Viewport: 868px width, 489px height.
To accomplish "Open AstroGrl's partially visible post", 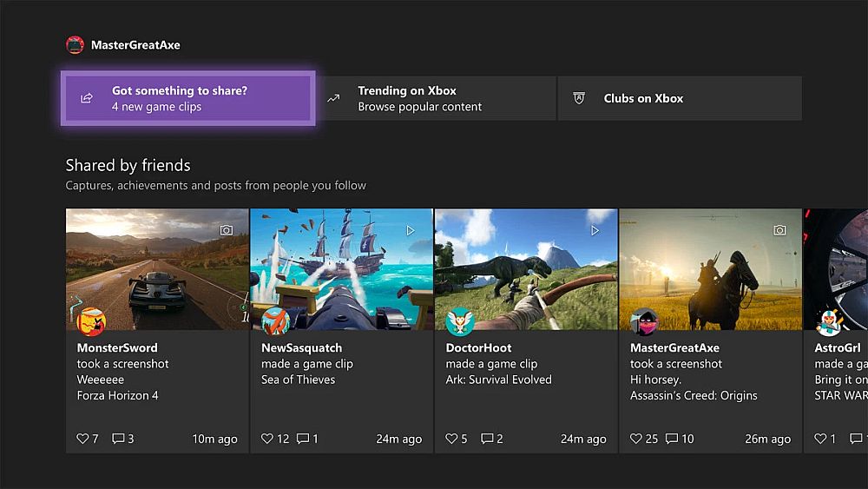I will pos(836,330).
